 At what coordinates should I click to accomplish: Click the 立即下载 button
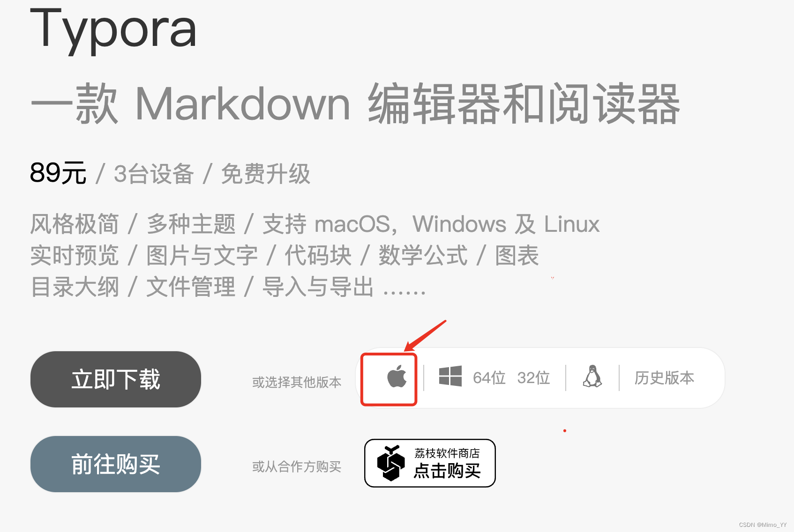tap(116, 379)
